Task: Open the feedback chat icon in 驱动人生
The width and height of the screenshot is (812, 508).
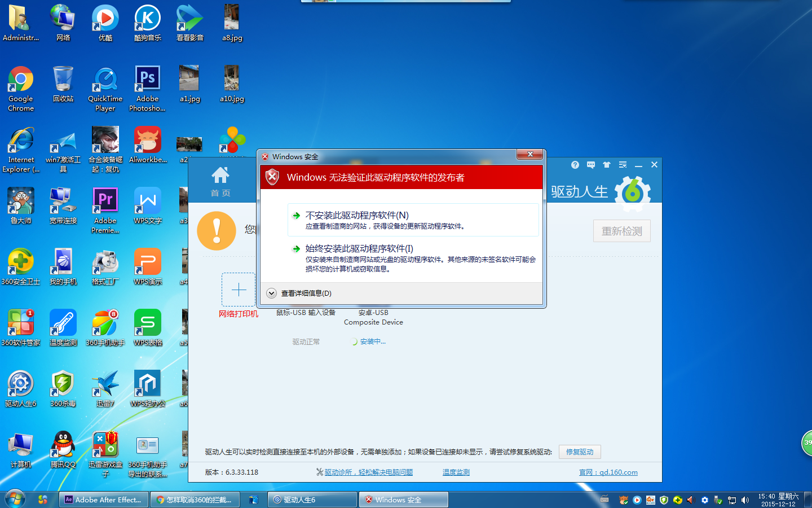Action: [x=590, y=165]
